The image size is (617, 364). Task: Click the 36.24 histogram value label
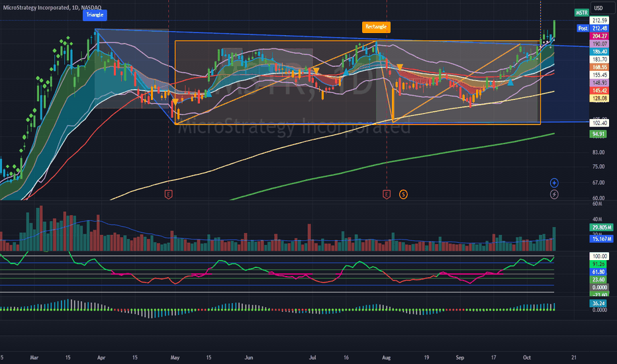[598, 303]
